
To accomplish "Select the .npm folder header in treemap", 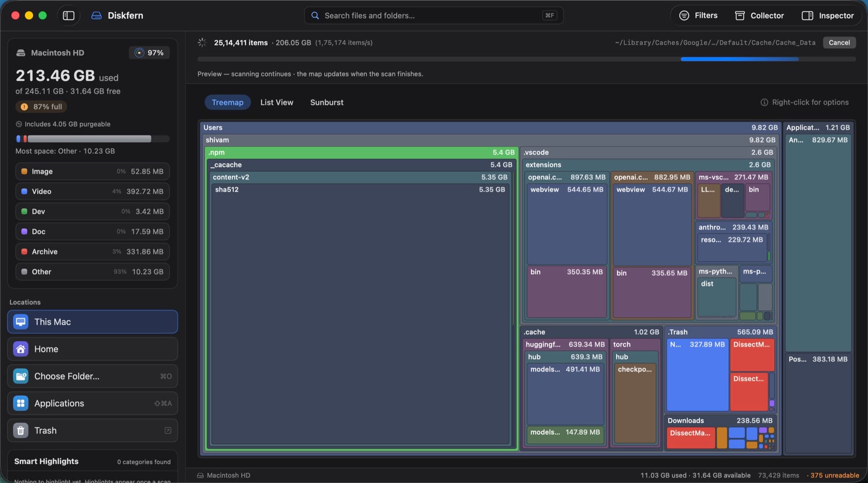I will point(361,152).
